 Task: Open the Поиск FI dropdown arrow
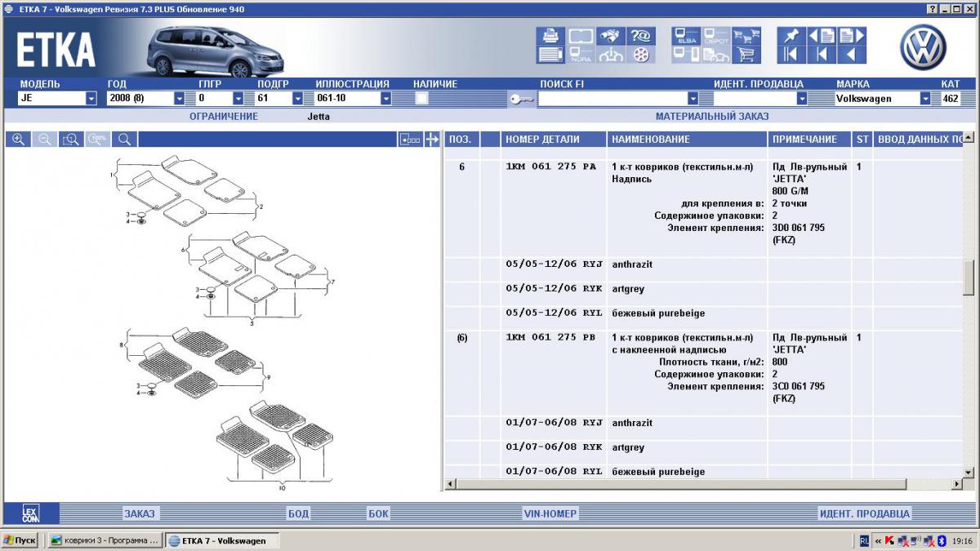693,99
